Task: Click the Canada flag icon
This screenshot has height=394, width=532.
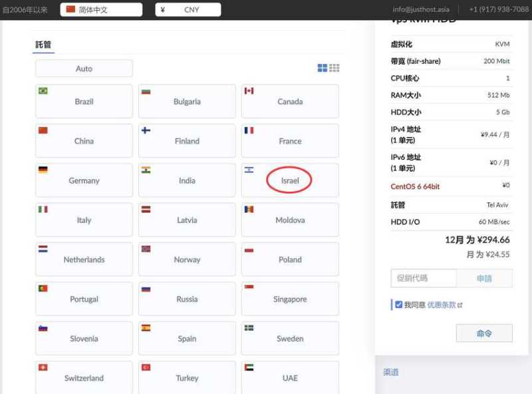Action: (249, 91)
